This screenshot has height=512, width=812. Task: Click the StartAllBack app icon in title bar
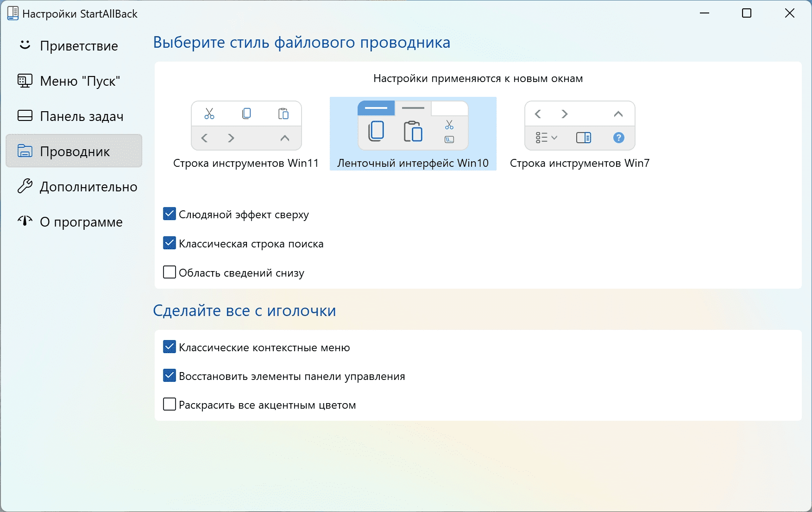[x=13, y=13]
